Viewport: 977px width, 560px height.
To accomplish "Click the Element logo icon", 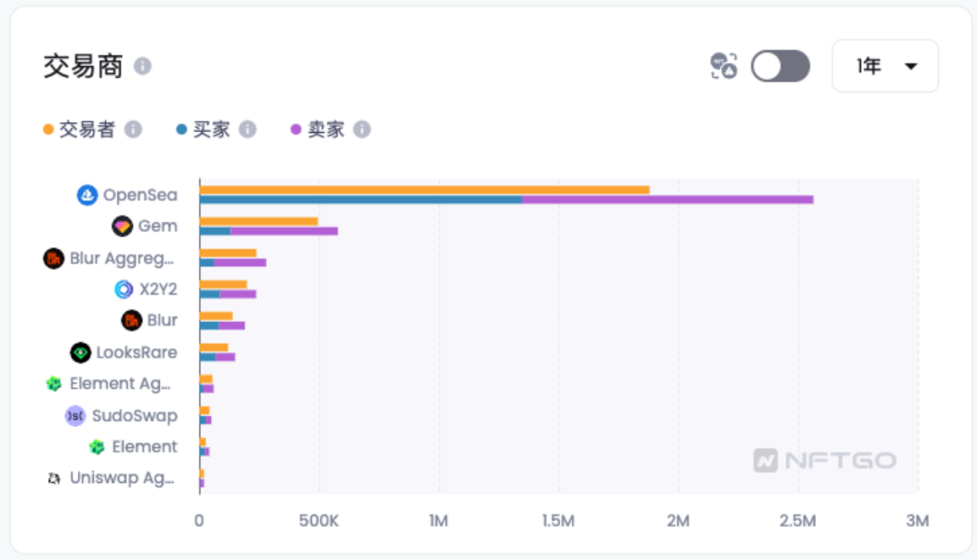I will click(x=97, y=447).
